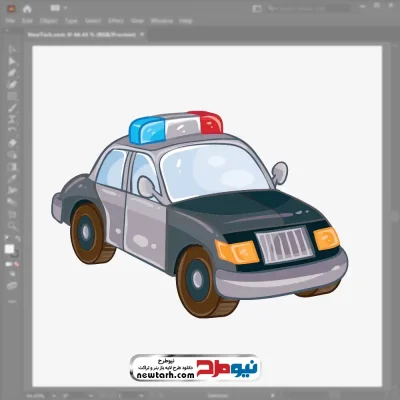Open the Object menu
This screenshot has width=400, height=400.
click(49, 21)
